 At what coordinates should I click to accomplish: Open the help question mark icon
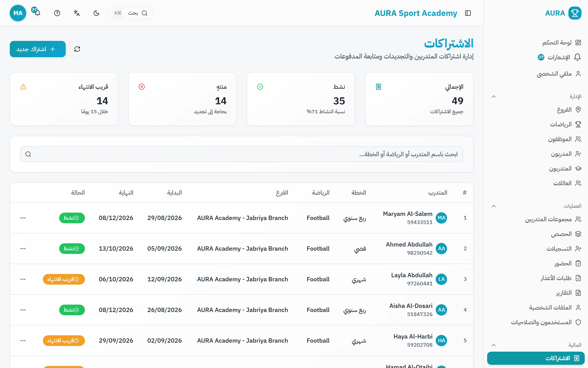click(57, 13)
